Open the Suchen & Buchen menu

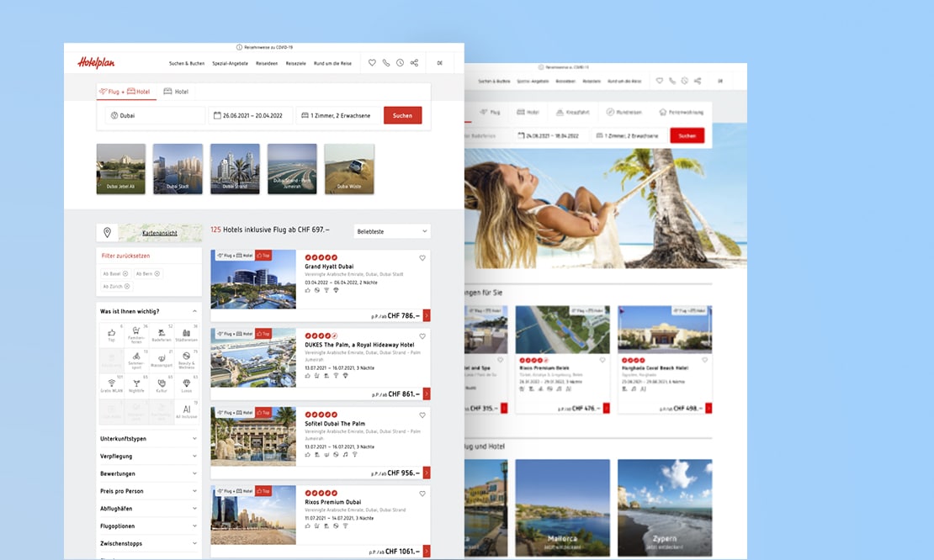187,63
